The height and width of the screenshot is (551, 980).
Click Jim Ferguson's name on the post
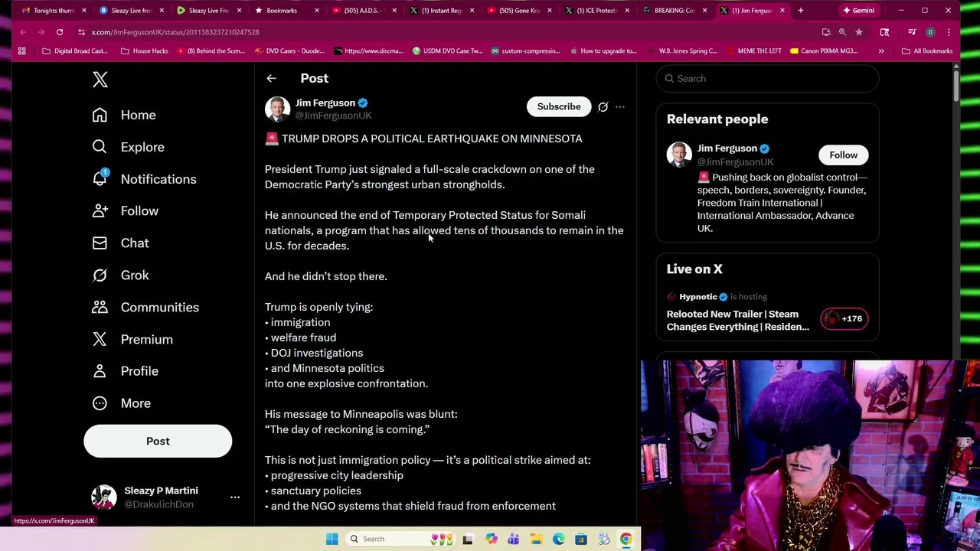click(x=325, y=103)
